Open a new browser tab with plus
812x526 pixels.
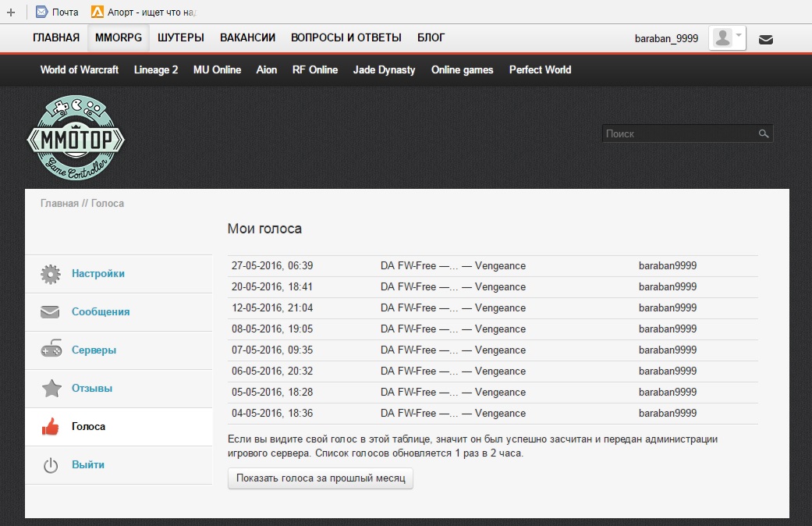(11, 12)
